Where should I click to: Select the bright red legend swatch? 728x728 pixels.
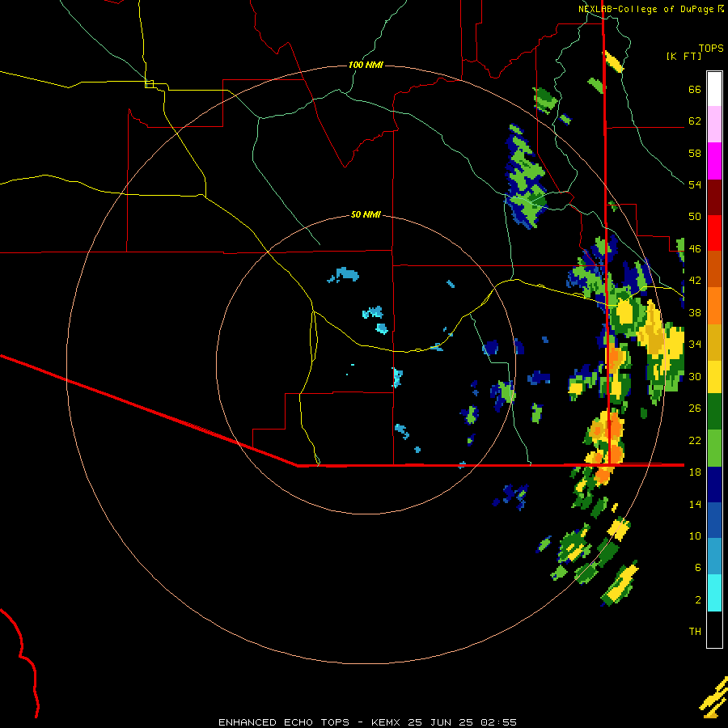pos(714,233)
